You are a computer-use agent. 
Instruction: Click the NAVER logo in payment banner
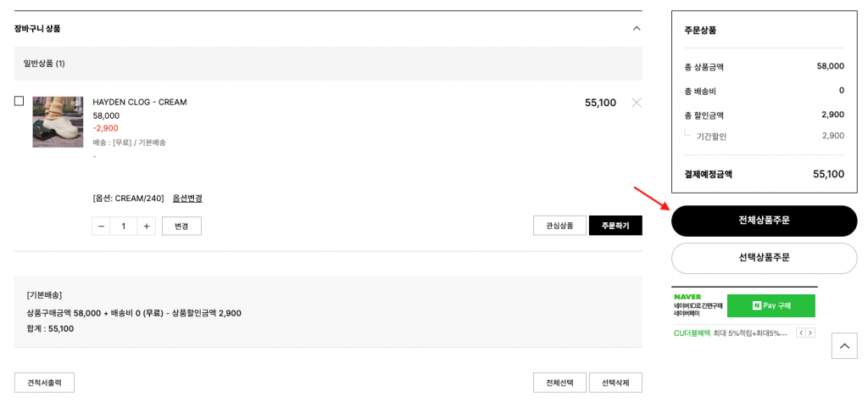pyautogui.click(x=687, y=297)
